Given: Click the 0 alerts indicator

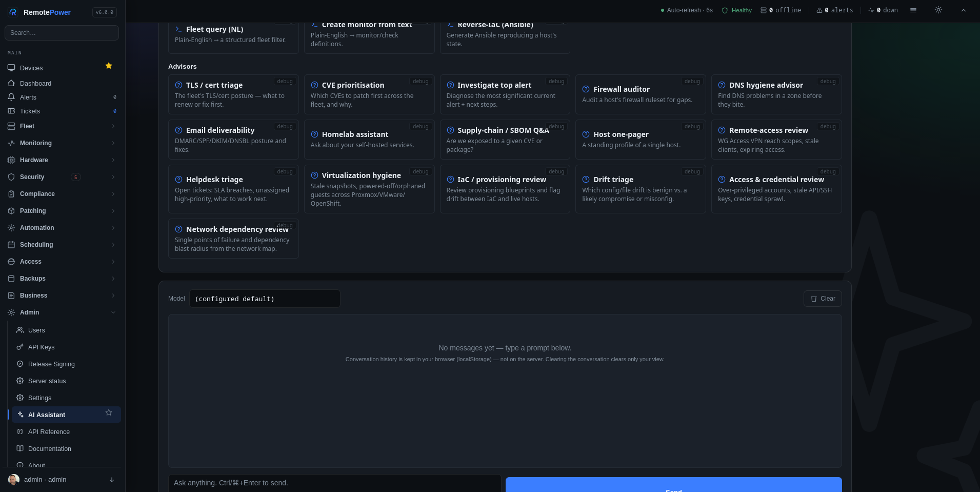Looking at the screenshot, I should pyautogui.click(x=835, y=10).
